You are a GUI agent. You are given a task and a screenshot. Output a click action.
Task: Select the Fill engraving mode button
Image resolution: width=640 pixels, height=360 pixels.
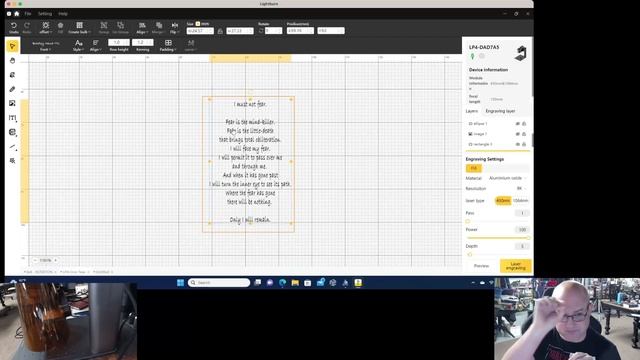473,168
